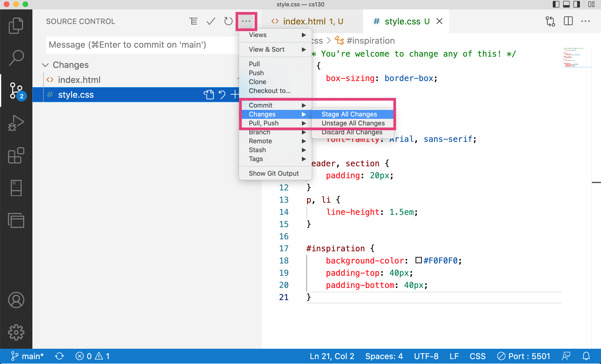Toggle secondary side bar layout button
The width and height of the screenshot is (601, 364).
(x=576, y=4)
